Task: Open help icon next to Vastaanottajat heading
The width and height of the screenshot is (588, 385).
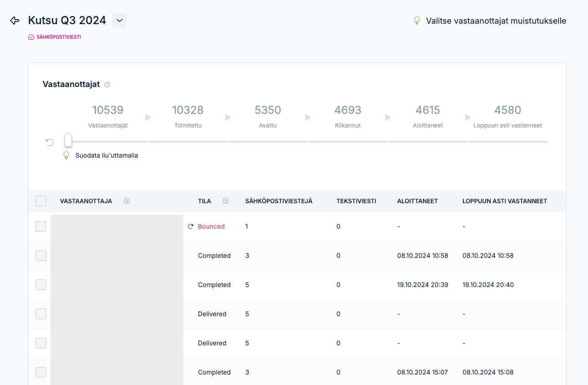Action: pyautogui.click(x=107, y=85)
